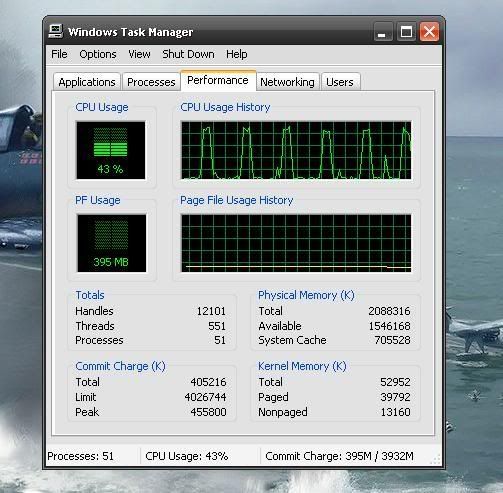The height and width of the screenshot is (493, 503).
Task: Close the Windows Task Manager window
Action: coord(429,32)
